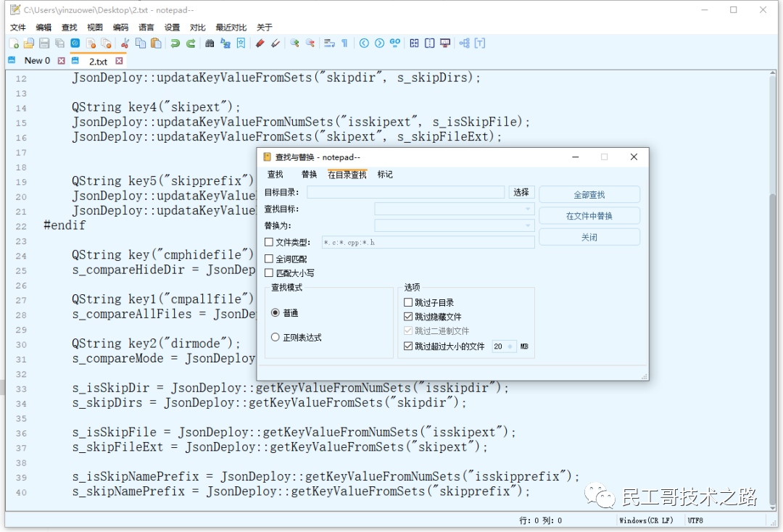Click the 在文件中替换 button
The height and width of the screenshot is (532, 783).
(x=589, y=215)
